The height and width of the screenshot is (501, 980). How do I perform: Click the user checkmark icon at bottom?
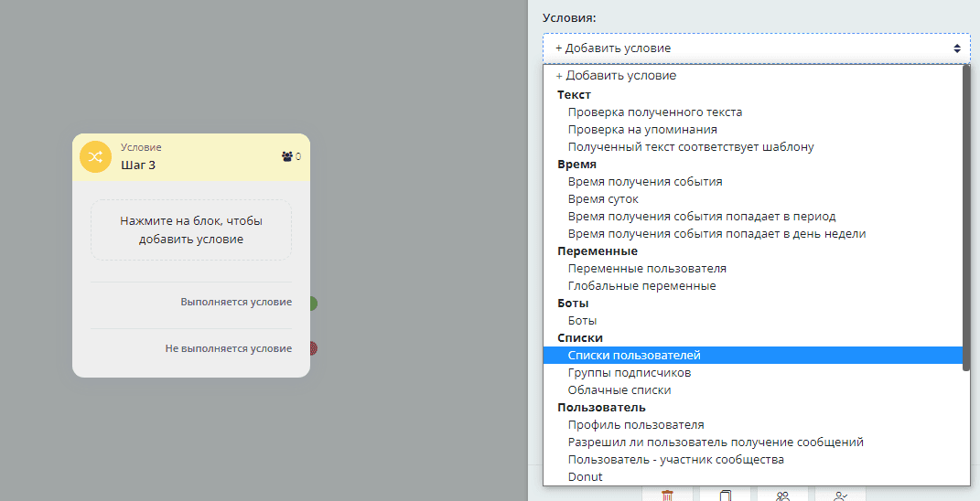pyautogui.click(x=840, y=496)
